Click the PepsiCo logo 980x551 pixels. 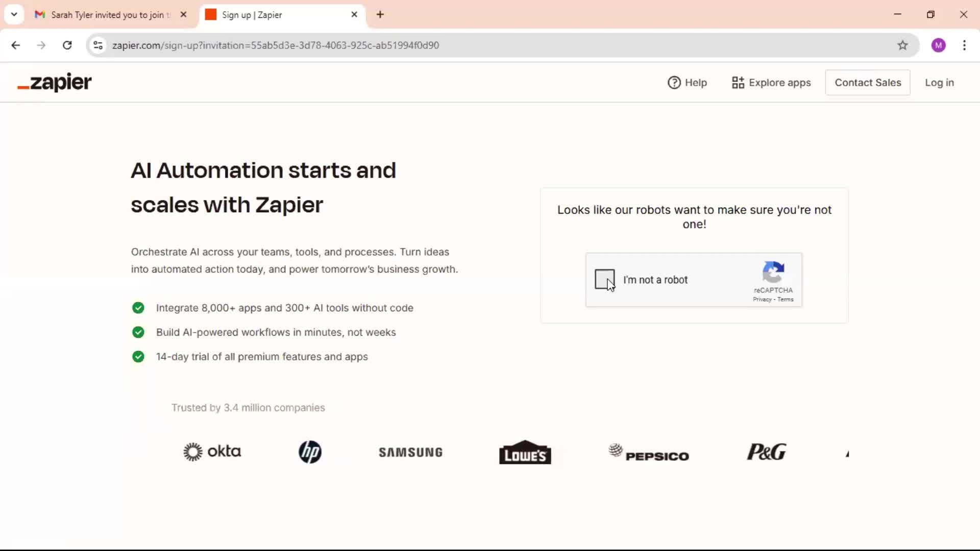(648, 453)
